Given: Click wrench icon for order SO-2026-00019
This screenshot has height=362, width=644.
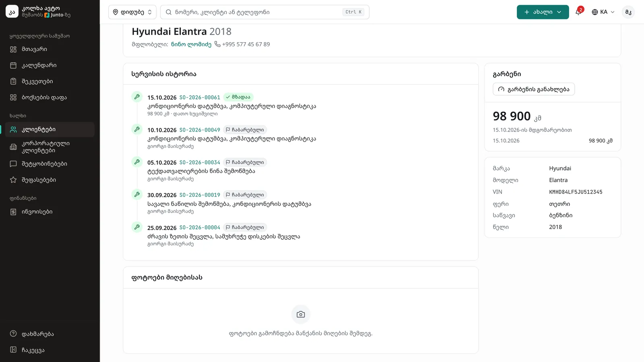Looking at the screenshot, I should [137, 195].
